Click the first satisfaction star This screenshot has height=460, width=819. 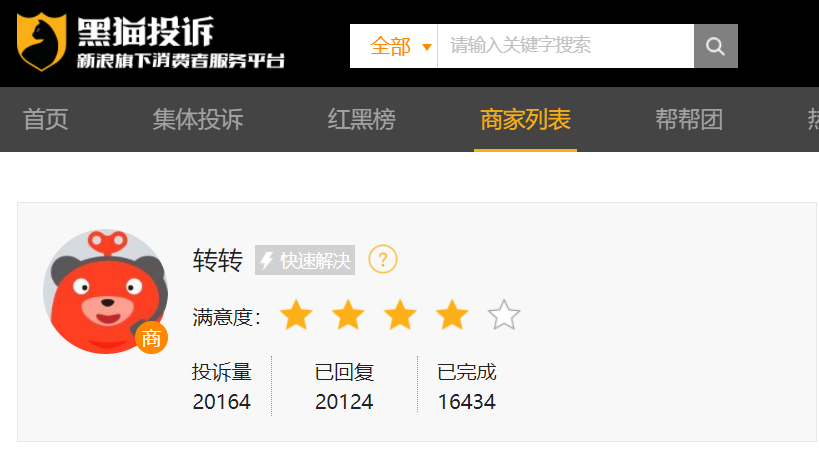pyautogui.click(x=296, y=315)
